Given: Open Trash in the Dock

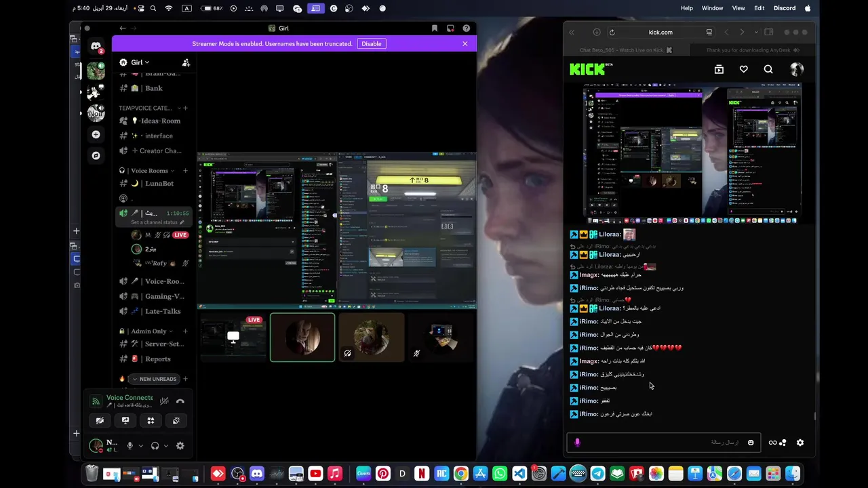Looking at the screenshot, I should click(x=92, y=474).
